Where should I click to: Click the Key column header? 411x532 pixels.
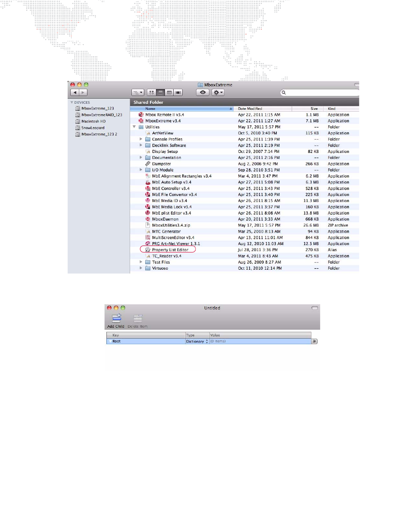[x=146, y=335]
